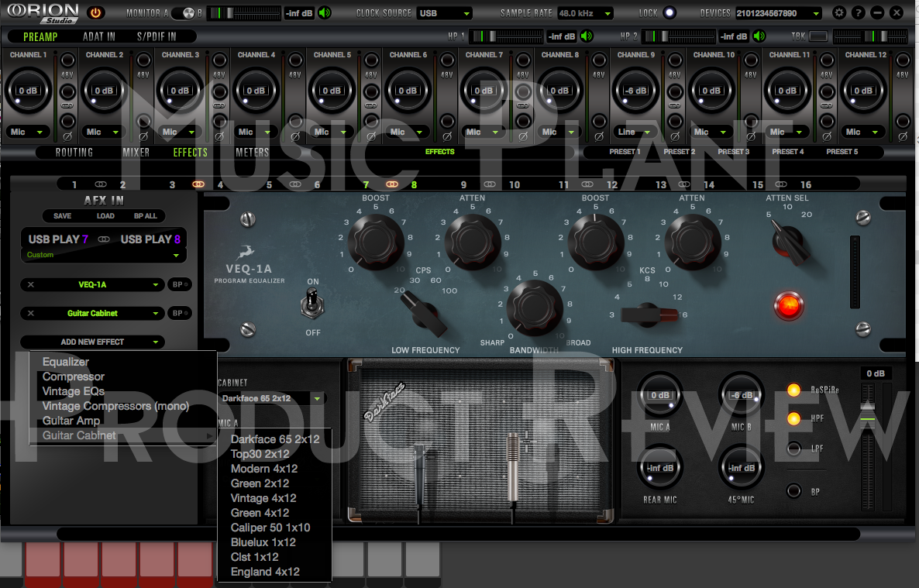Viewport: 919px width, 588px height.
Task: Toggle the TBK talkback button
Action: (x=818, y=36)
